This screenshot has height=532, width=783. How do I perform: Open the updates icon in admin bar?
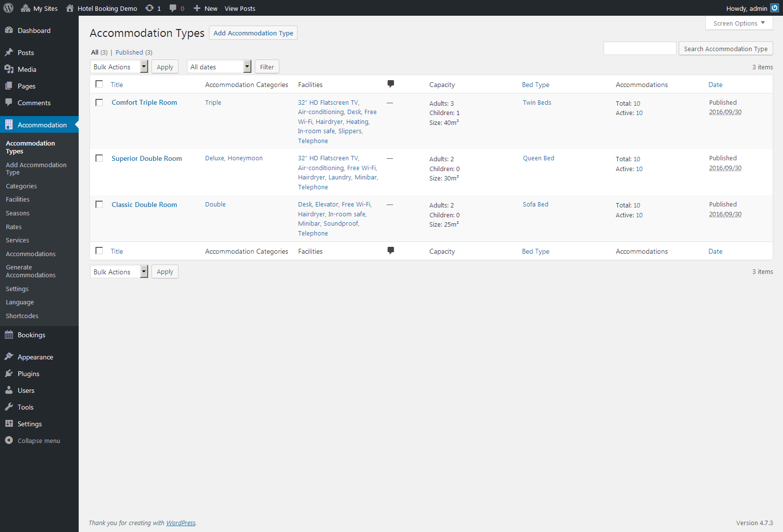point(150,8)
